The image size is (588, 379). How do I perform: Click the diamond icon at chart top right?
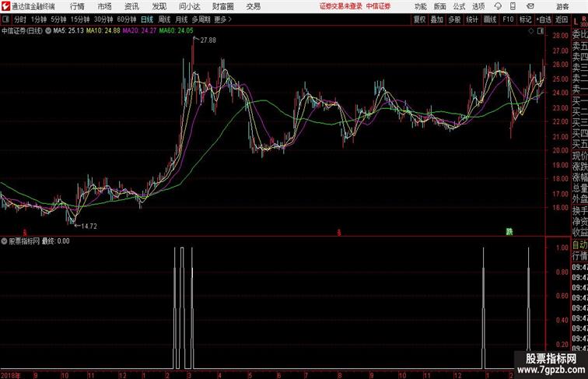[531, 32]
